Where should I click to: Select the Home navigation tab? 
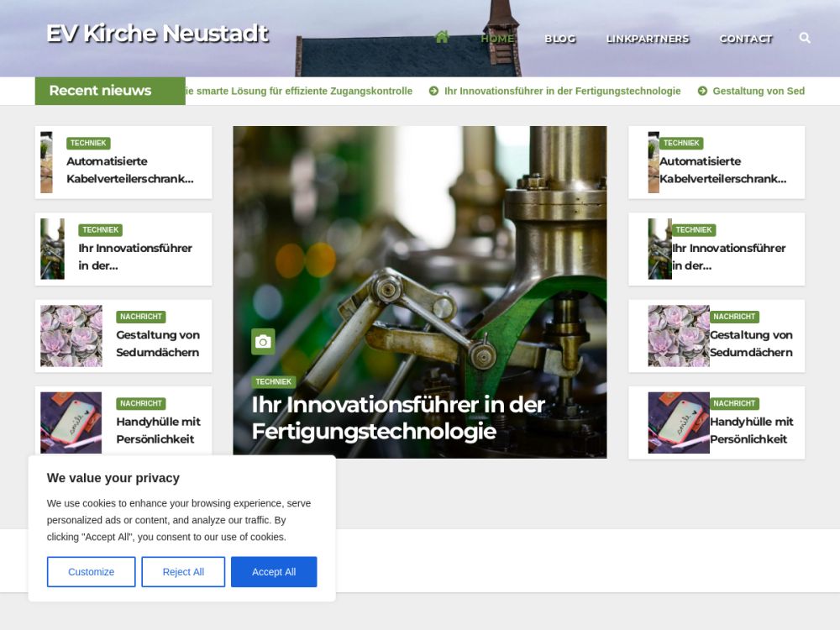click(496, 39)
